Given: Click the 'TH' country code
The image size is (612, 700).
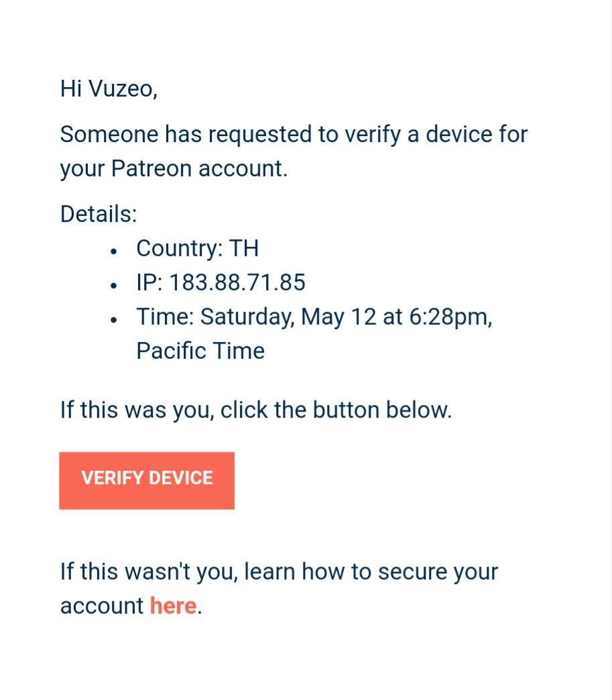Looking at the screenshot, I should [x=244, y=249].
